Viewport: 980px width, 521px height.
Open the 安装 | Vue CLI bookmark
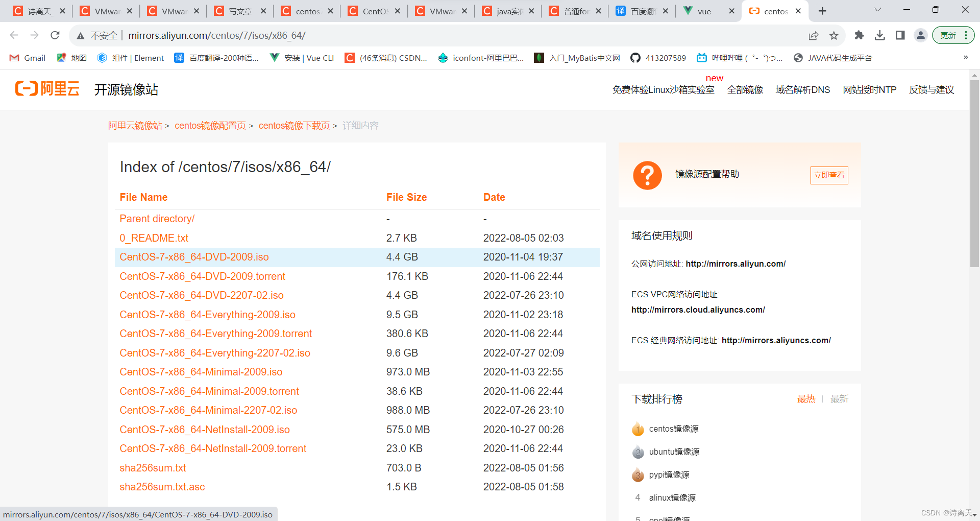[x=302, y=58]
